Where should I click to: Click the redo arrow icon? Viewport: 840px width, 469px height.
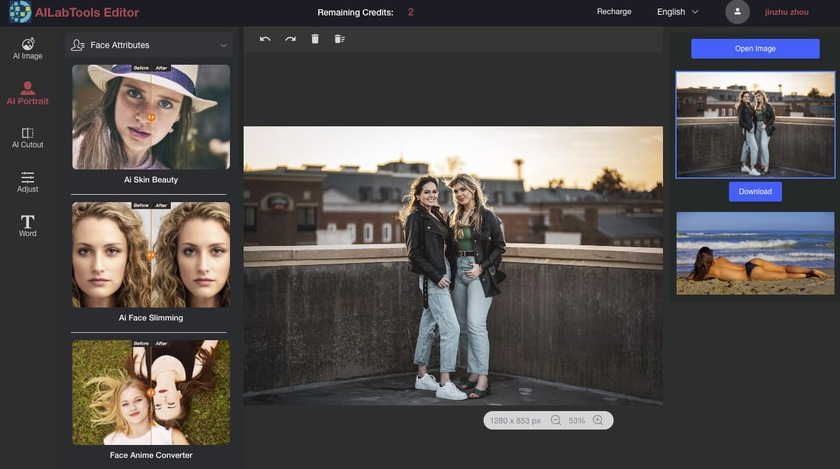pyautogui.click(x=290, y=39)
